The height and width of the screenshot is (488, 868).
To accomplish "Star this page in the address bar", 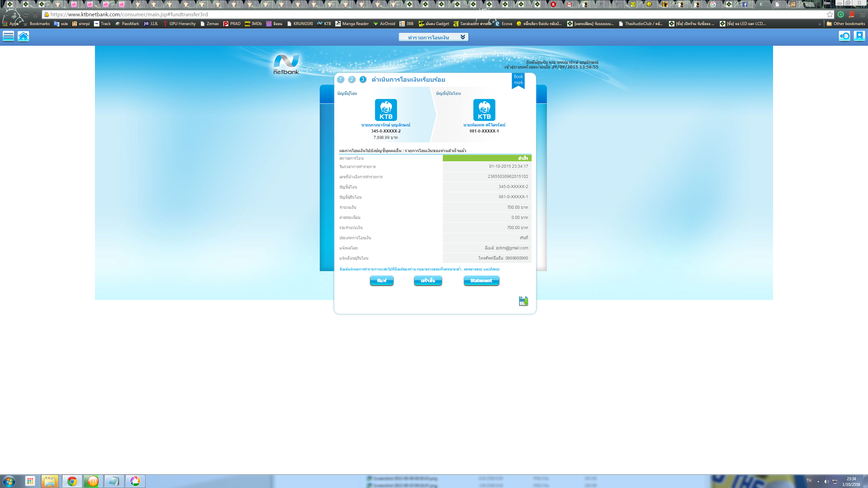I will coord(830,15).
